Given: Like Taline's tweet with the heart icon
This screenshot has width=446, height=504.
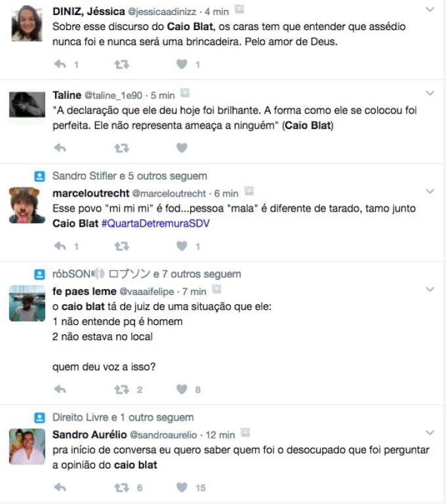Looking at the screenshot, I should tap(182, 148).
